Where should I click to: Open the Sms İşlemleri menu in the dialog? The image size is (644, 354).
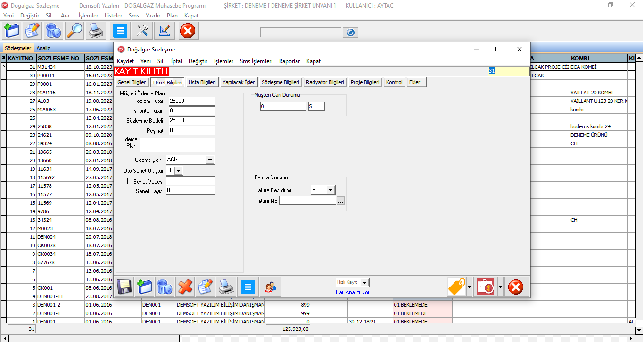[x=256, y=61]
